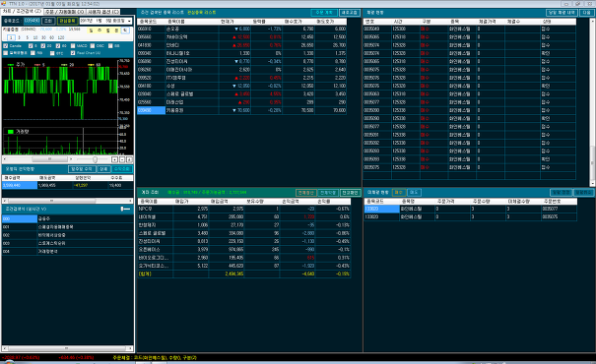Screen dimensions: 596x364
Task: Switch to the 차트 / 조건검색 (Z) tab
Action: pos(22,12)
